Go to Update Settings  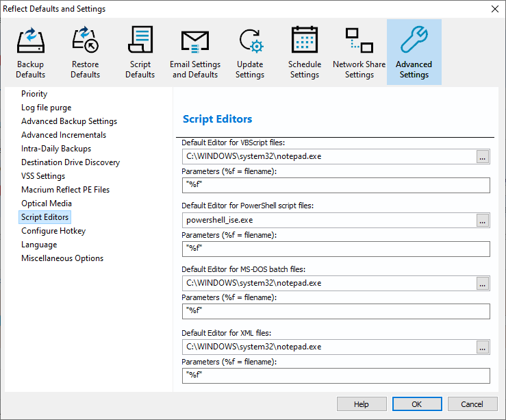(x=250, y=52)
